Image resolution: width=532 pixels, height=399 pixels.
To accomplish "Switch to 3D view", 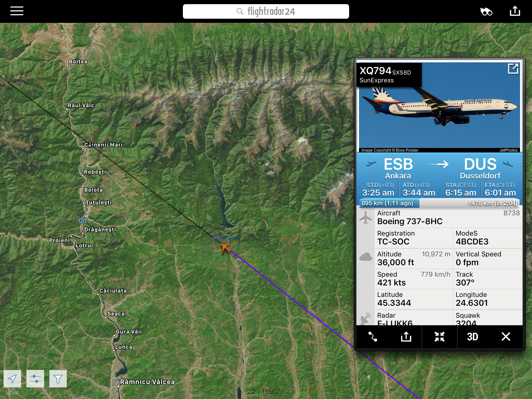I will [x=473, y=337].
